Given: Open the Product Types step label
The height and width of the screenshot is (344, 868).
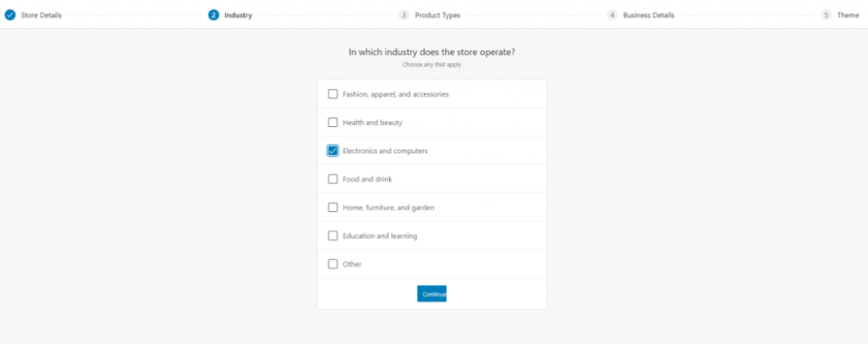Looking at the screenshot, I should coord(437,15).
